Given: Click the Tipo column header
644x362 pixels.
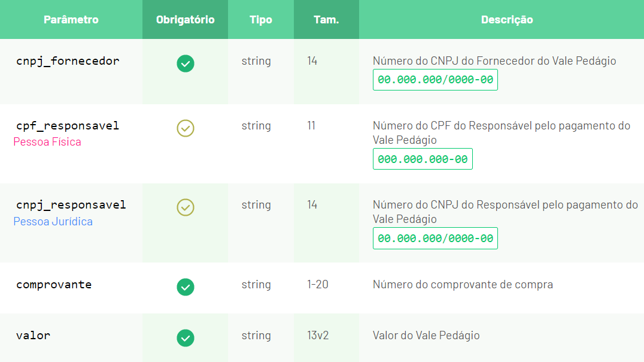Looking at the screenshot, I should click(x=261, y=19).
